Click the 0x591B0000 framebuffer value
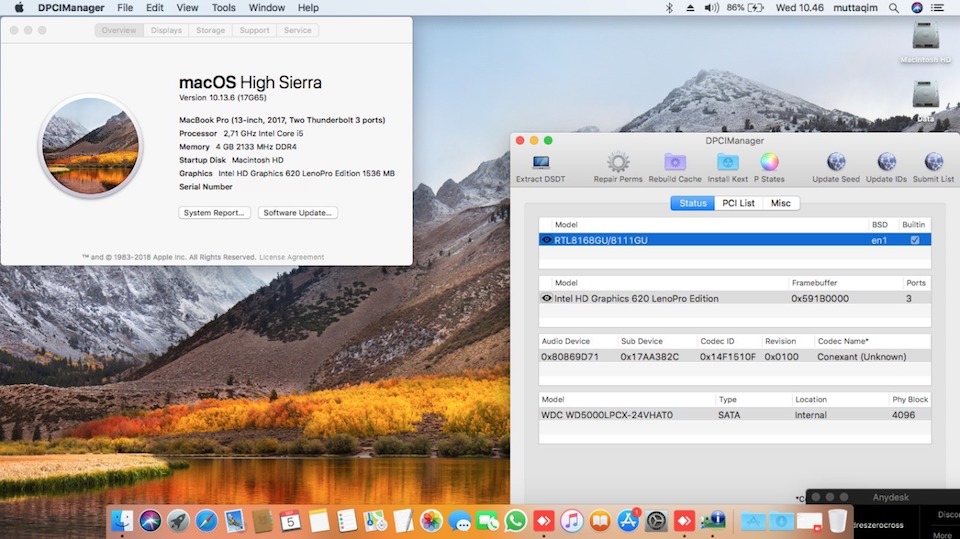 coord(820,298)
